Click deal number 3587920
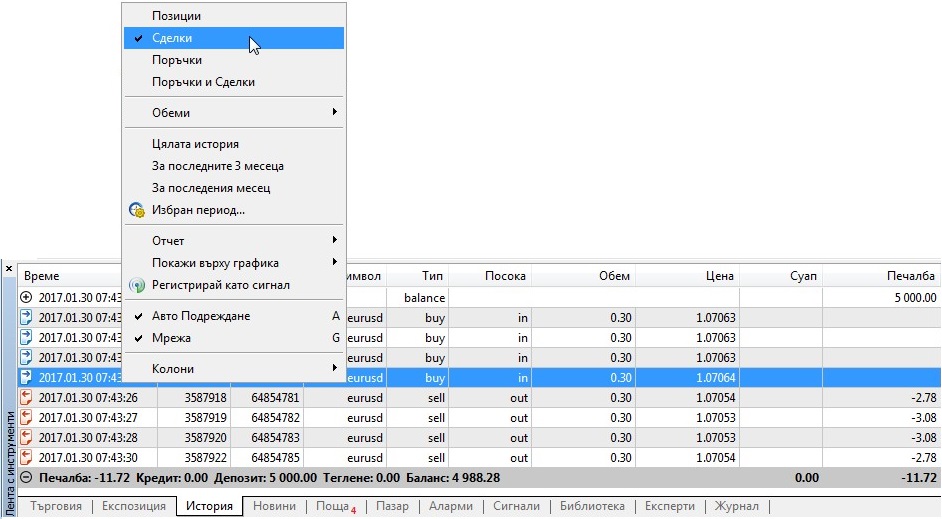The height and width of the screenshot is (519, 942). click(x=205, y=437)
